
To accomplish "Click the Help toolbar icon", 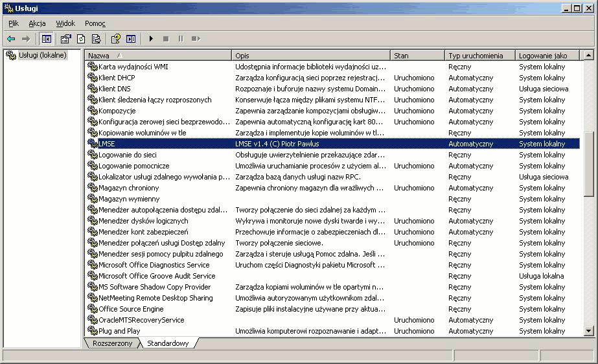I will (115, 39).
